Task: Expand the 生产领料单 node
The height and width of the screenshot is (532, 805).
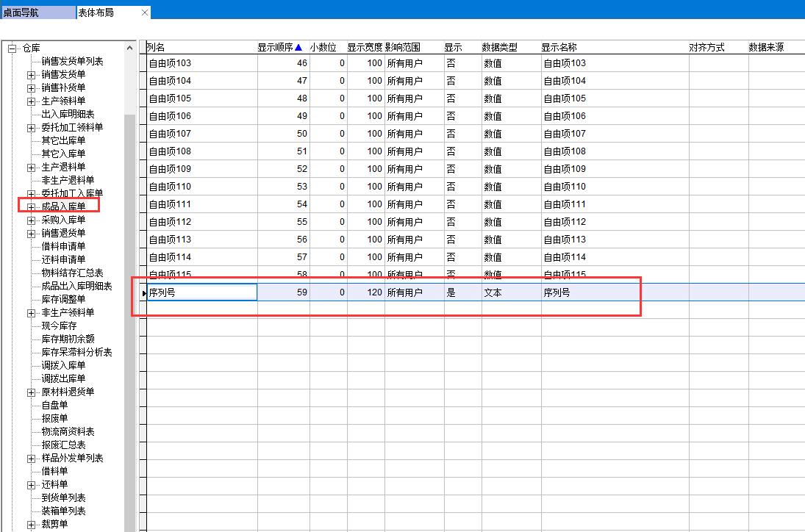Action: click(x=31, y=101)
